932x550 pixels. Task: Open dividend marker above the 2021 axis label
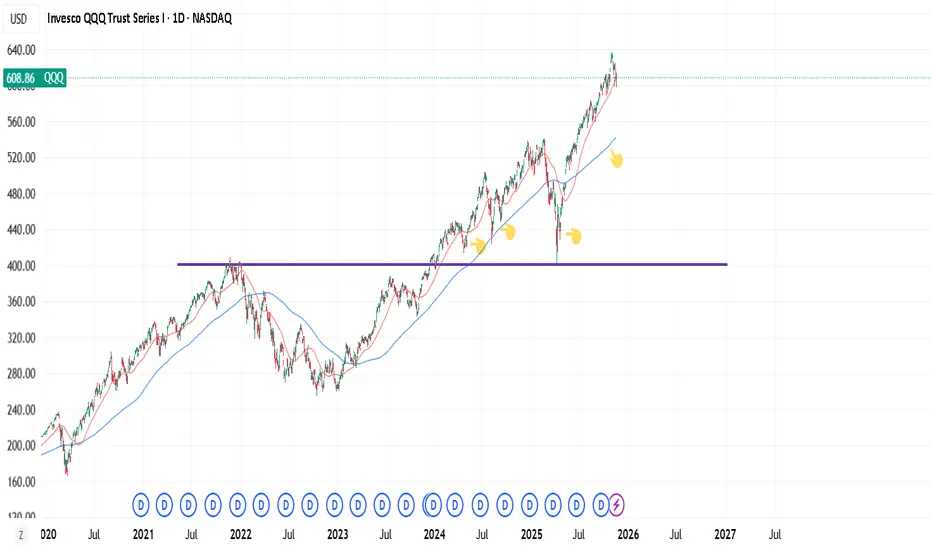click(141, 505)
